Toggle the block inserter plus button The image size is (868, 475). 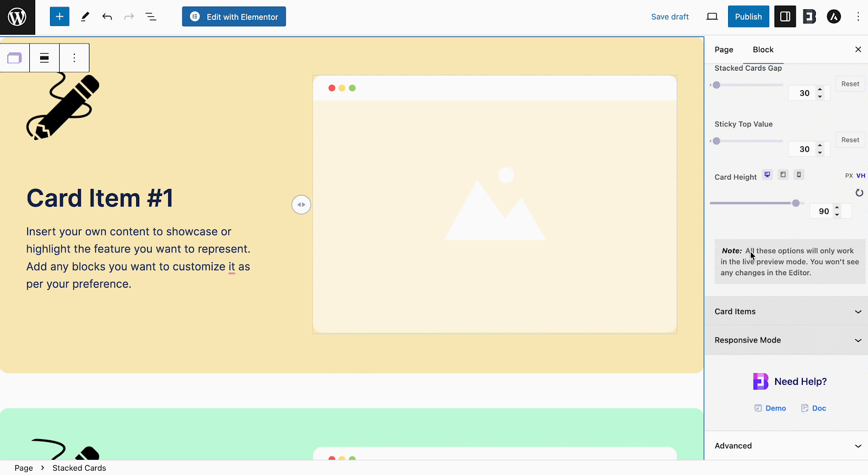coord(60,17)
